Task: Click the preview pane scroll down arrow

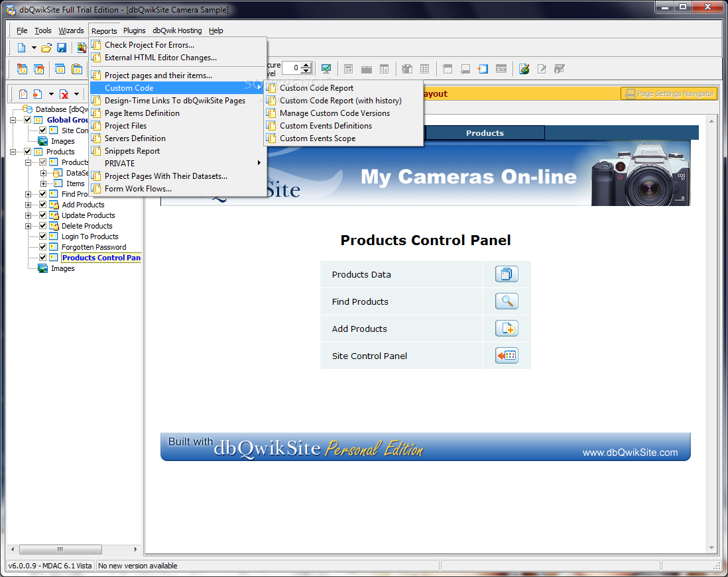Action: (711, 549)
